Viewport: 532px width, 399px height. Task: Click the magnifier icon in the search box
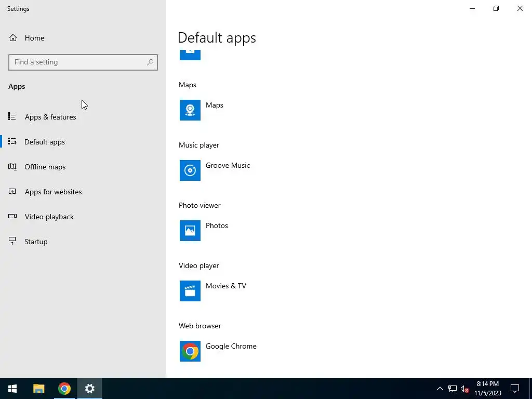click(150, 62)
